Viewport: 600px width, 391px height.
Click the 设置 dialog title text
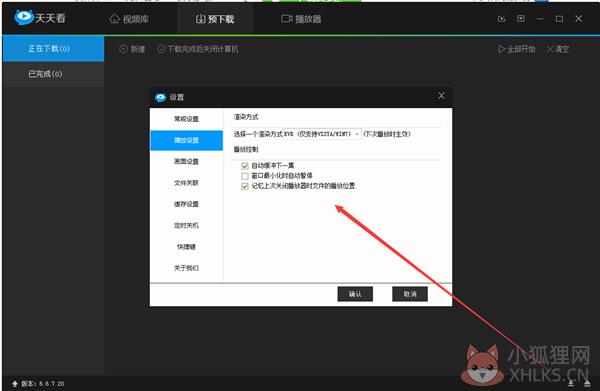tap(177, 97)
